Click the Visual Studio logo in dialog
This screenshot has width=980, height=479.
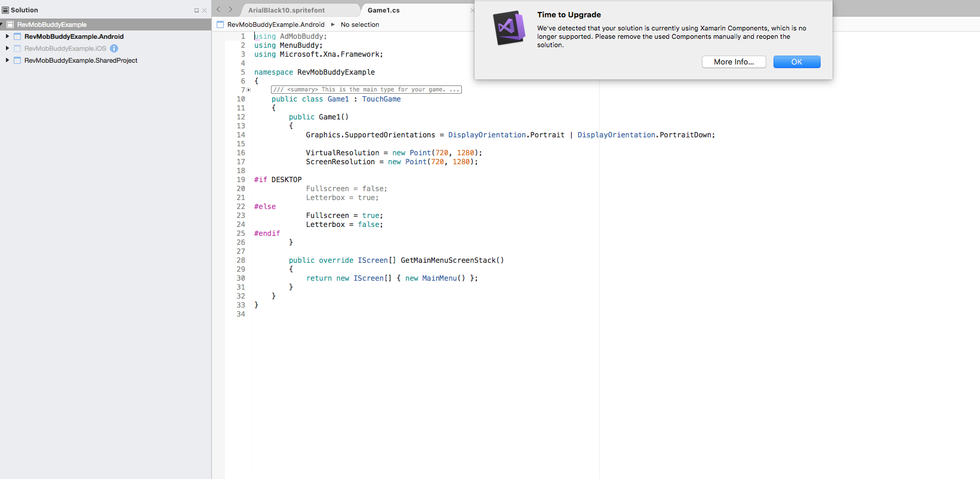tap(509, 27)
